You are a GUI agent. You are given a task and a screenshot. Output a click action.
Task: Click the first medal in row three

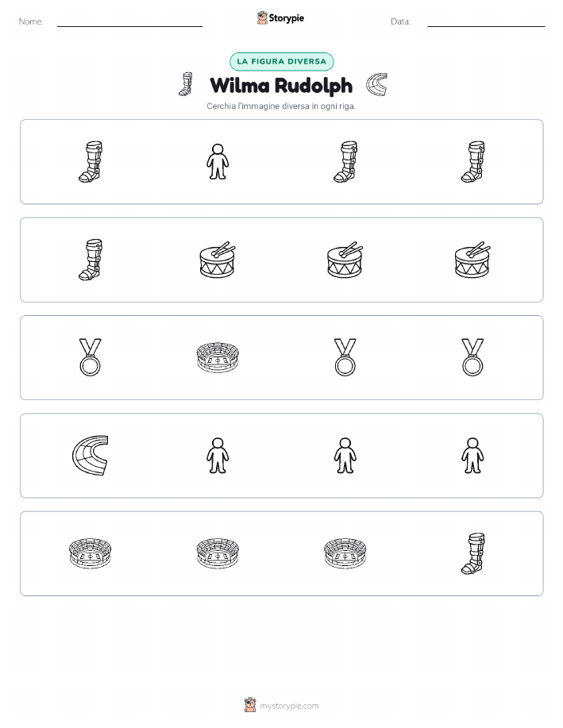pyautogui.click(x=90, y=357)
